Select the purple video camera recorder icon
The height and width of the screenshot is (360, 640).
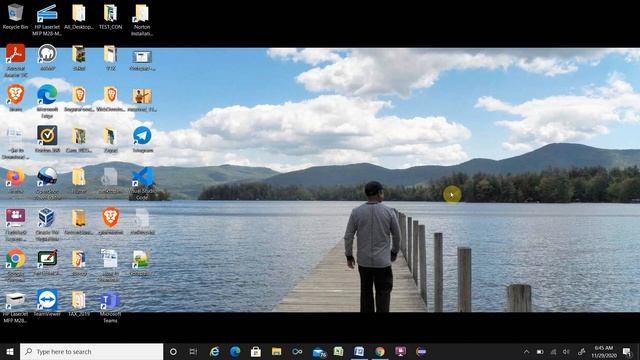pos(16,224)
